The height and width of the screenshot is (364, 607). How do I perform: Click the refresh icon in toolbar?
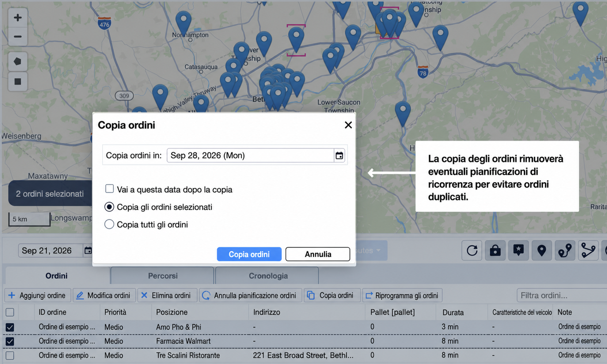pos(472,250)
